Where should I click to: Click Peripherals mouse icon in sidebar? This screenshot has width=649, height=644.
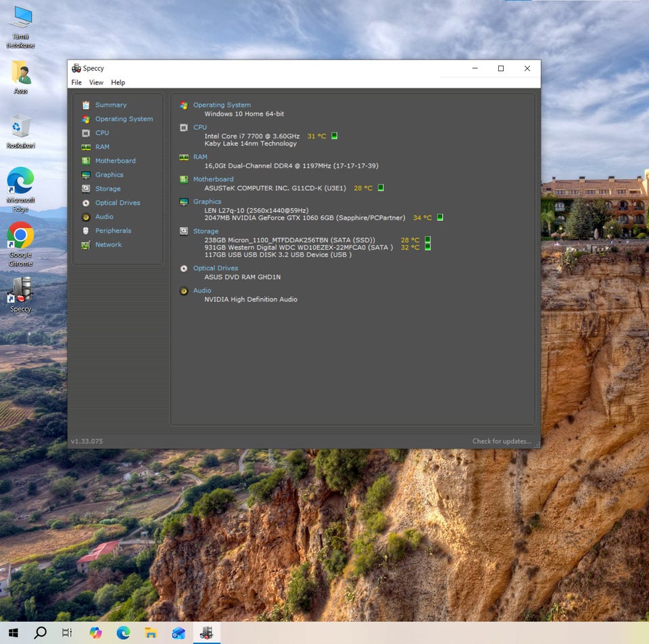click(x=86, y=231)
